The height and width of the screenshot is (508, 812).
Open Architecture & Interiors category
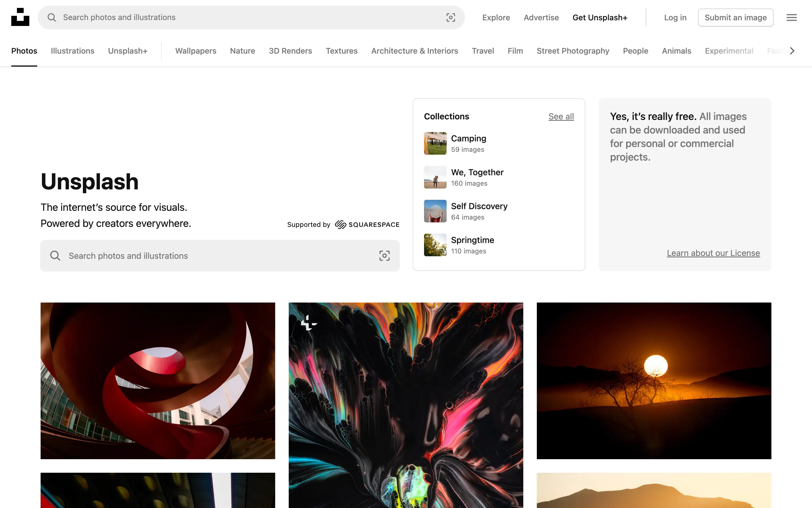[415, 51]
